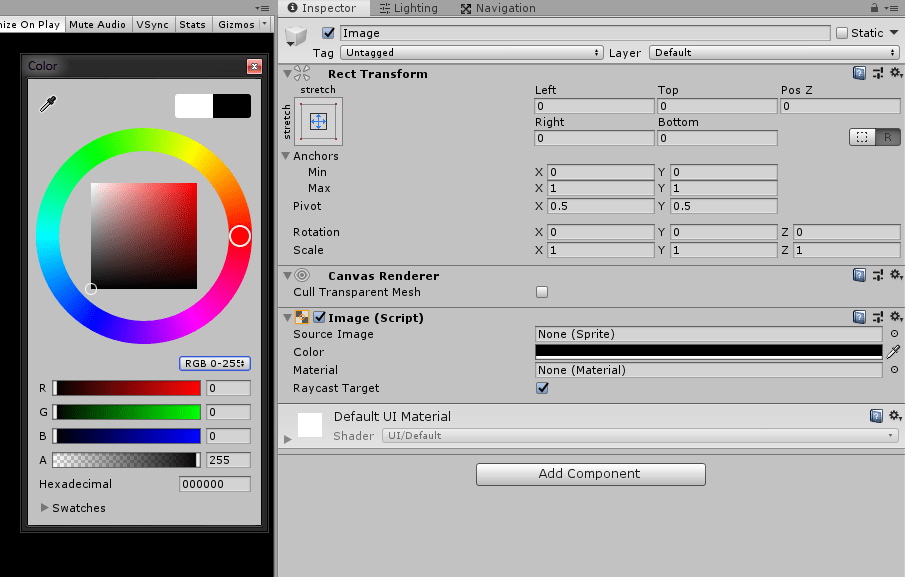The image size is (906, 577).
Task: Open the Tag dropdown showing Untagged
Action: click(x=470, y=52)
